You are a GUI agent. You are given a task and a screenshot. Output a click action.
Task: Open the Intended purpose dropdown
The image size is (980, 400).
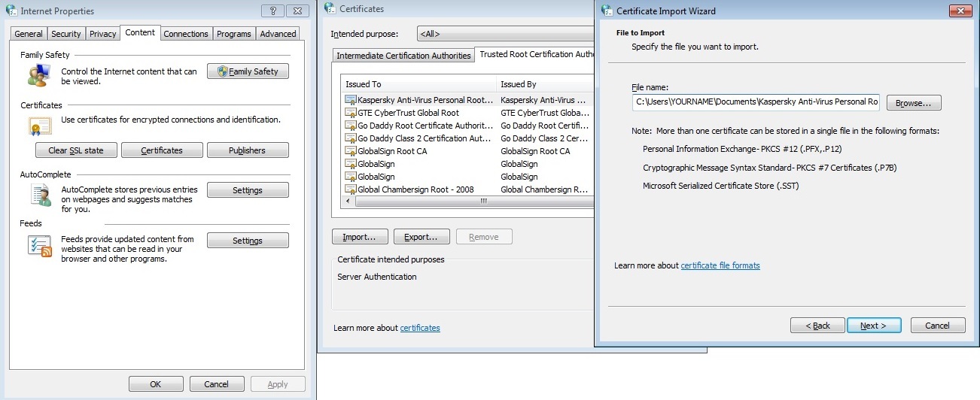(x=504, y=34)
